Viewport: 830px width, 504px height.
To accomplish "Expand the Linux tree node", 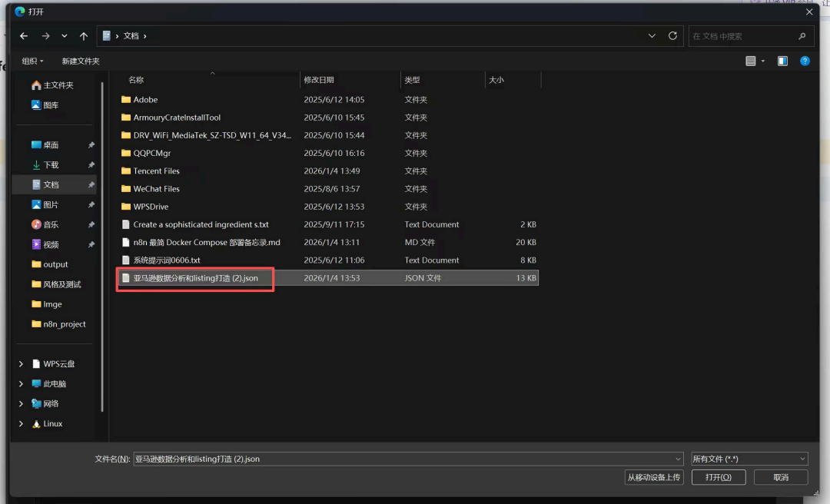I will (x=21, y=424).
